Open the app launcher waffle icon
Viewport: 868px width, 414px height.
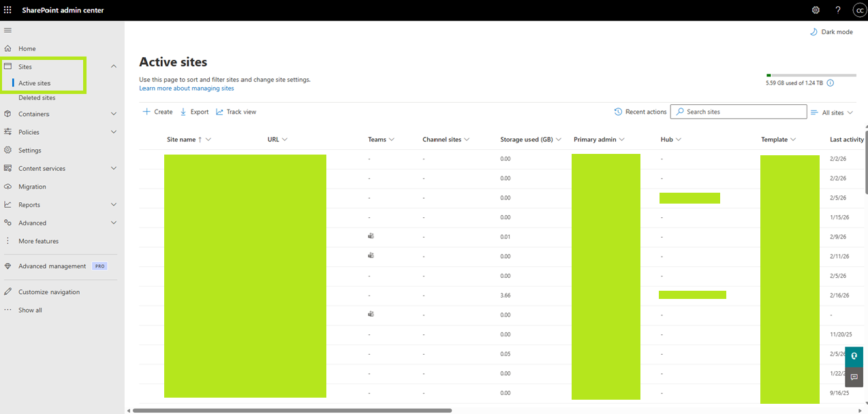tap(8, 10)
